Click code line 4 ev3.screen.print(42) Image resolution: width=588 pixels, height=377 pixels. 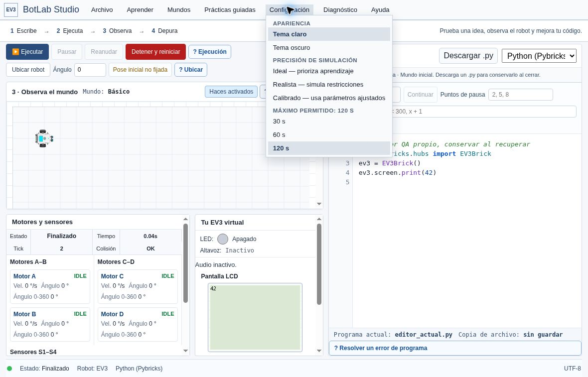point(398,173)
